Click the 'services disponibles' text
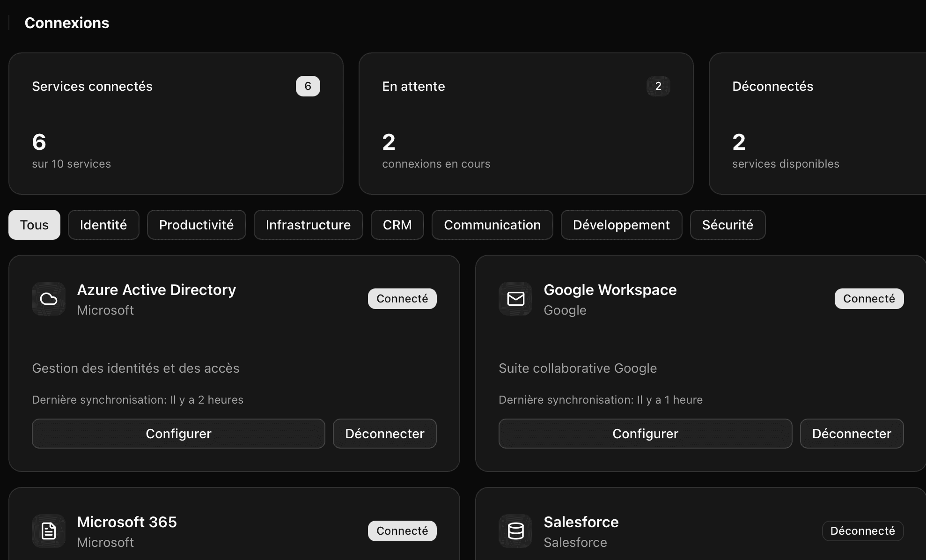 point(786,164)
